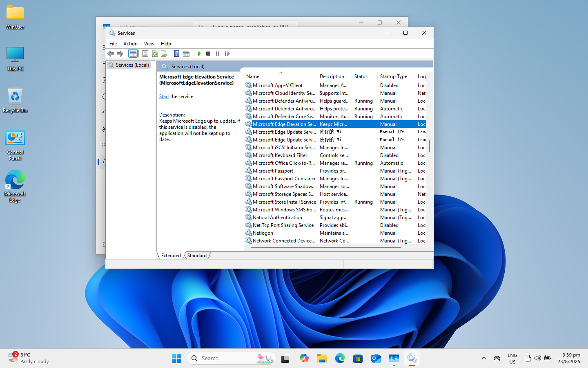588x368 pixels.
Task: Open Properties via toolbar icon
Action: pyautogui.click(x=145, y=54)
